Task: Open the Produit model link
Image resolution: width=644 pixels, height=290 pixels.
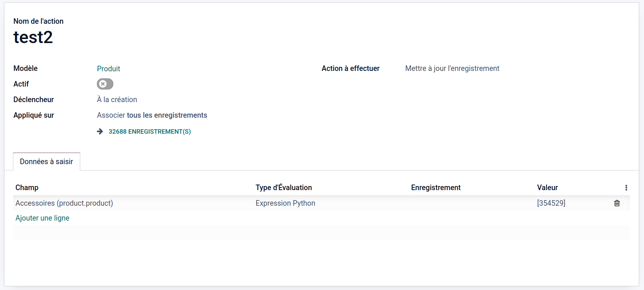Action: pos(108,69)
